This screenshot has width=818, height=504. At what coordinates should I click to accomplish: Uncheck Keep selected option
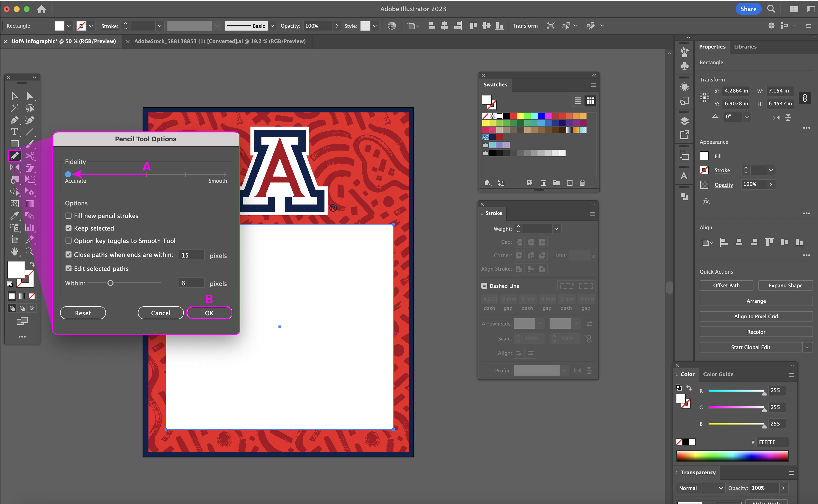coord(69,228)
